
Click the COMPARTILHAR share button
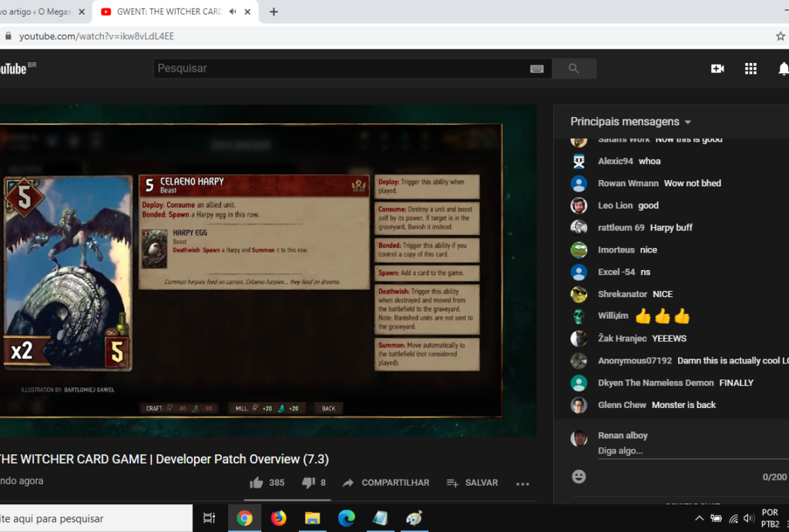386,483
